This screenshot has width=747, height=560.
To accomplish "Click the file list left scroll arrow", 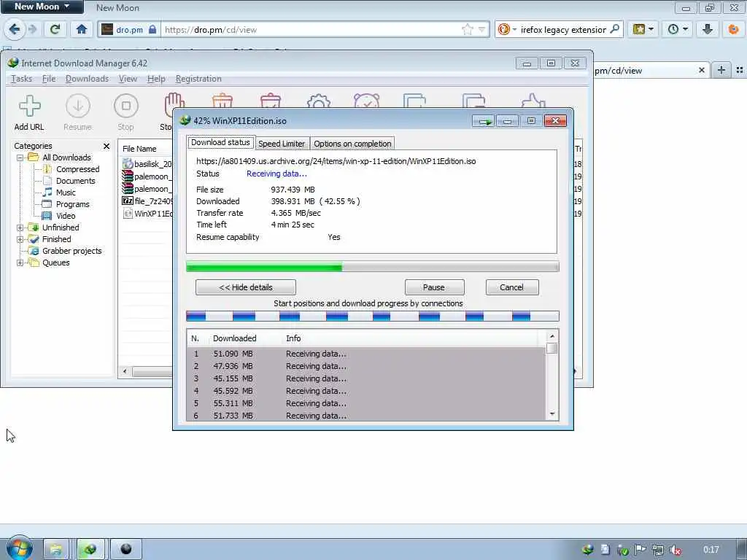I will (x=125, y=371).
